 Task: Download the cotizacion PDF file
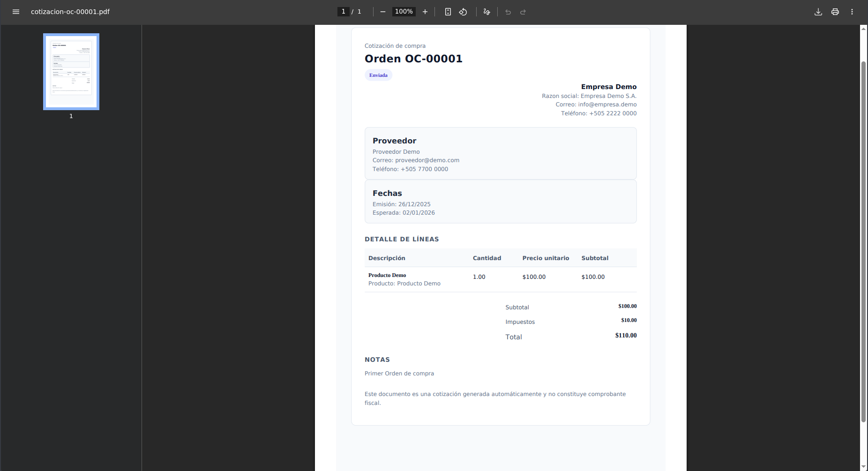click(x=818, y=12)
